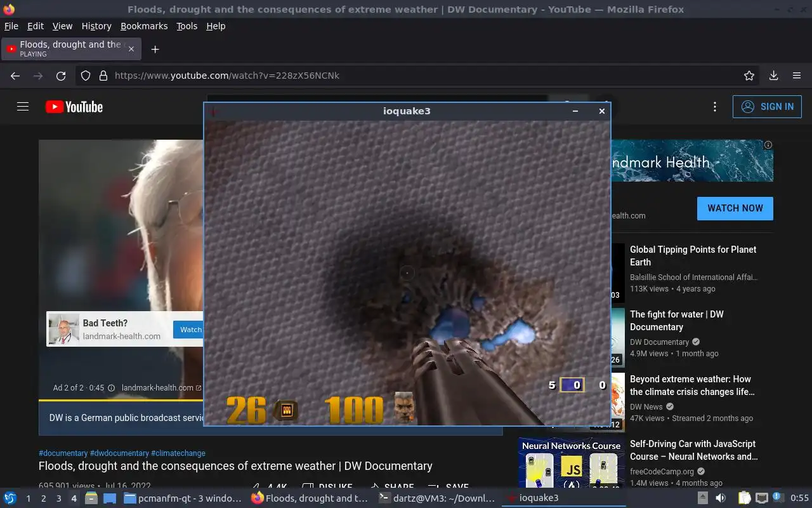Open Self-Driving Car with JavaScript Course video

tap(694, 450)
